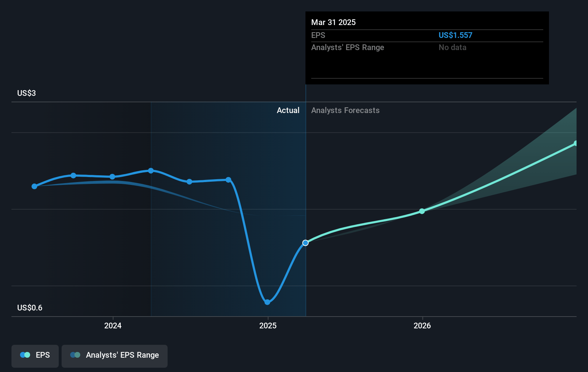
Task: Click the 2026 x-axis label
Action: pos(422,325)
